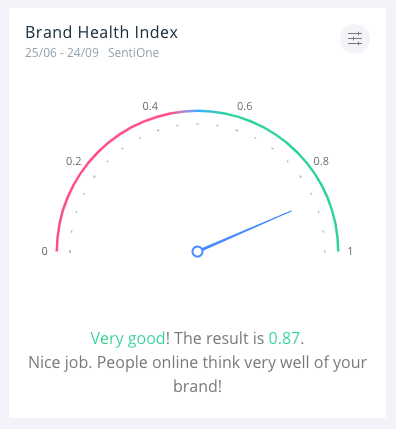Image resolution: width=396 pixels, height=429 pixels.
Task: Click the blue gauge needle pivot circle
Action: tap(197, 251)
